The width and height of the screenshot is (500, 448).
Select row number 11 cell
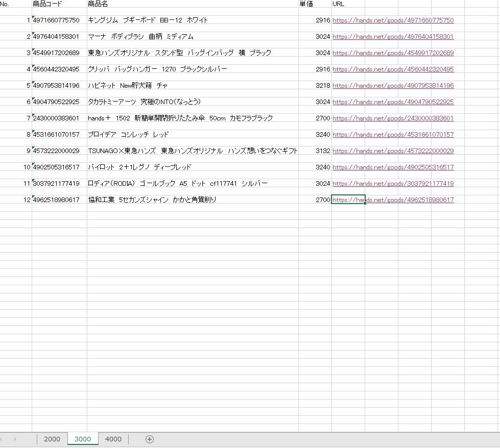16,183
